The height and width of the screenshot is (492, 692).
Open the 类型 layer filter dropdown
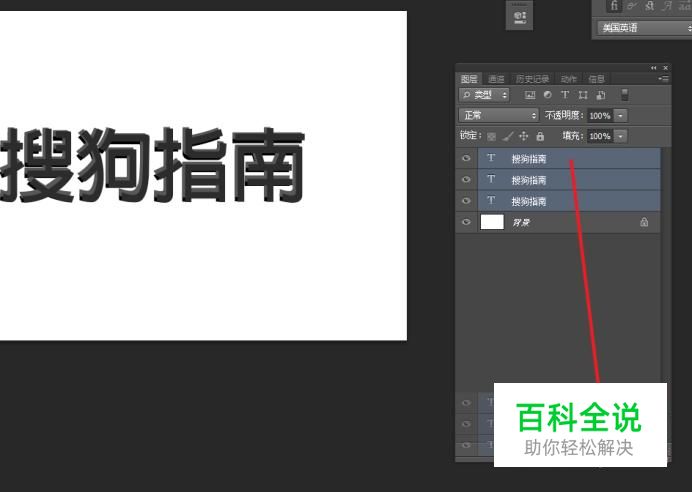[484, 95]
